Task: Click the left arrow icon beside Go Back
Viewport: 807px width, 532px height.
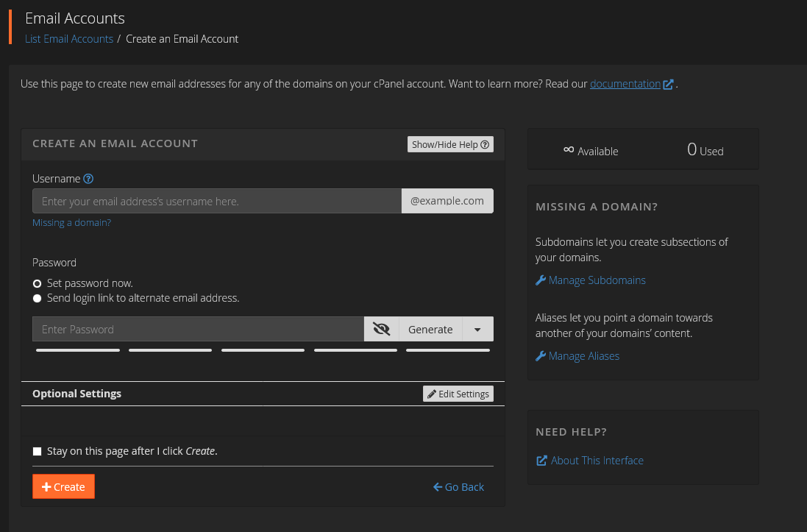Action: [438, 487]
